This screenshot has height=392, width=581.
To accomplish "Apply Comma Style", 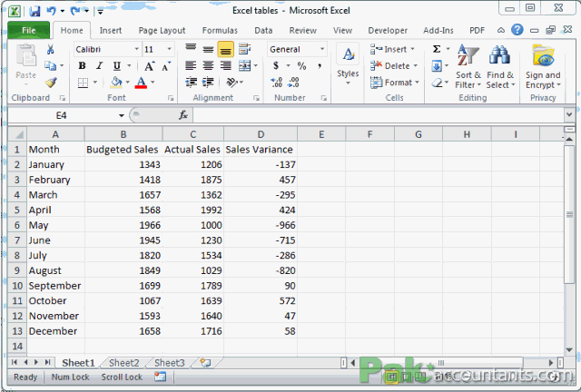I will click(319, 66).
